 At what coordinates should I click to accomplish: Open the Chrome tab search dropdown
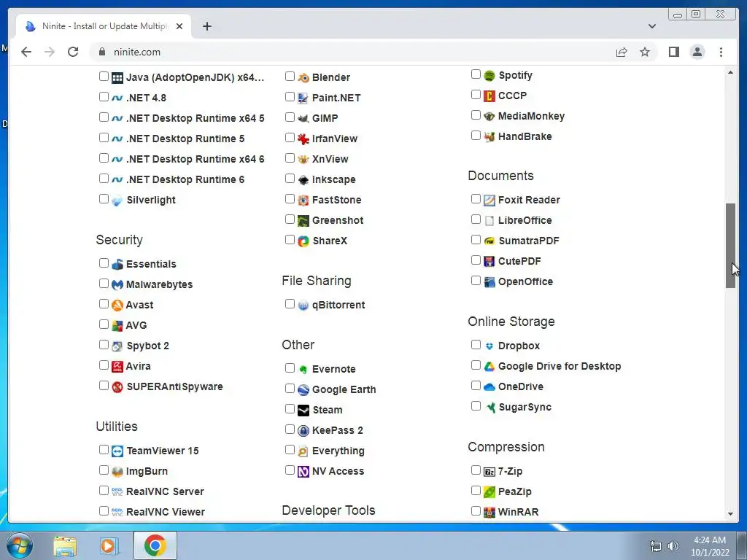coord(651,26)
